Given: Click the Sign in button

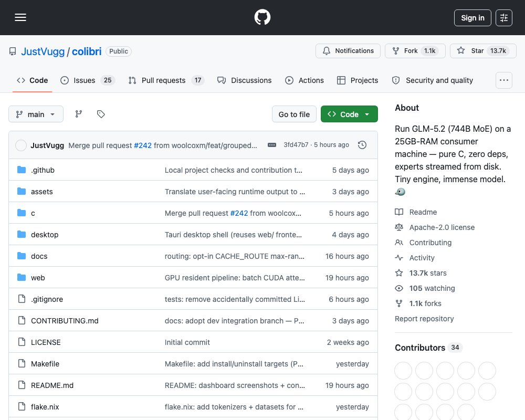Looking at the screenshot, I should pos(472,18).
